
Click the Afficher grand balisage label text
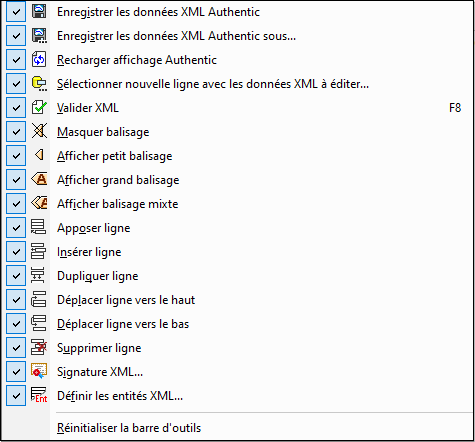pyautogui.click(x=118, y=180)
